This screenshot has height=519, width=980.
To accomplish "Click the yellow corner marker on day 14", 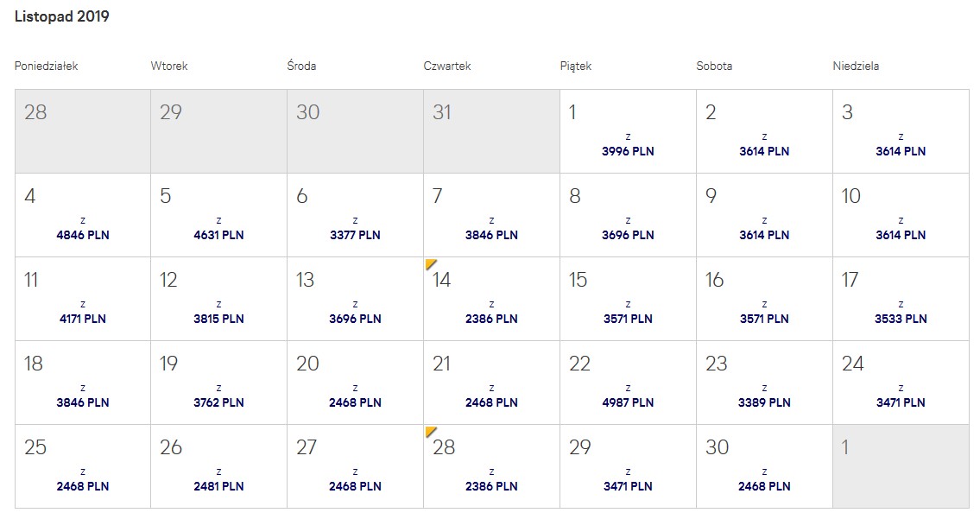I will 430,264.
